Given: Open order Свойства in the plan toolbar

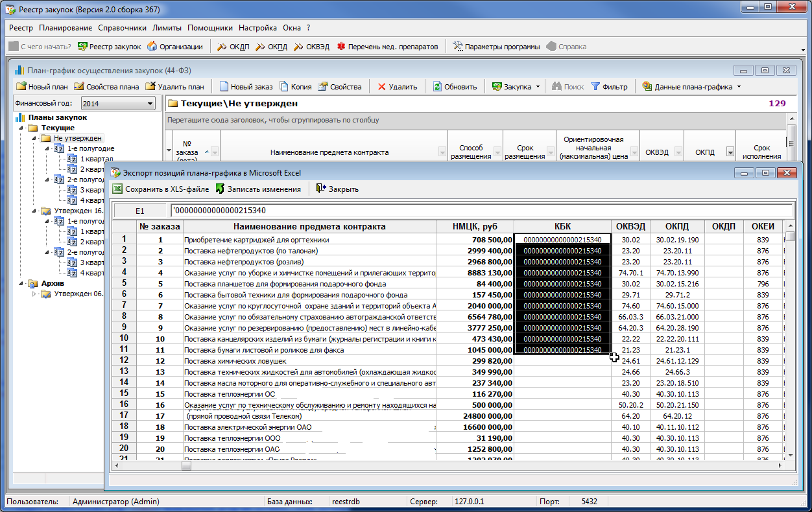Looking at the screenshot, I should tap(339, 87).
